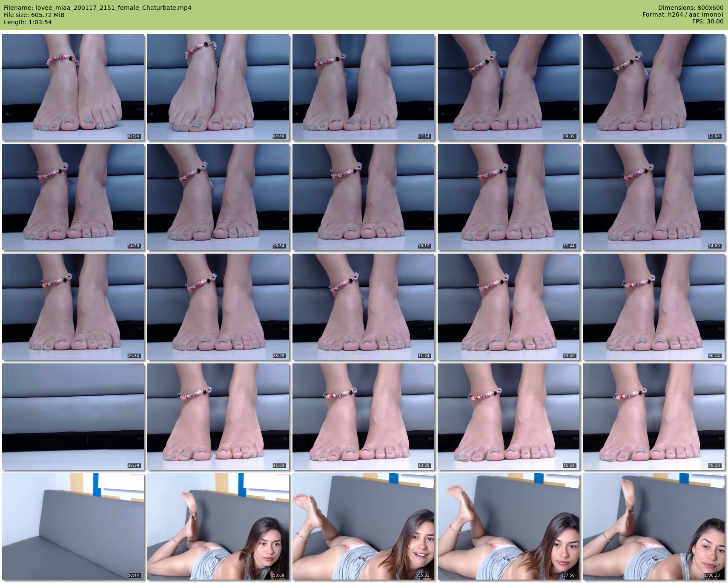Select the 28:59 frame
728x583 pixels.
tap(218, 307)
